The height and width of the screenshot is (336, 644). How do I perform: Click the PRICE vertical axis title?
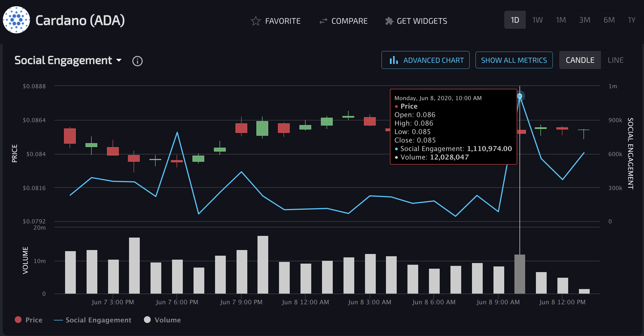click(x=14, y=153)
